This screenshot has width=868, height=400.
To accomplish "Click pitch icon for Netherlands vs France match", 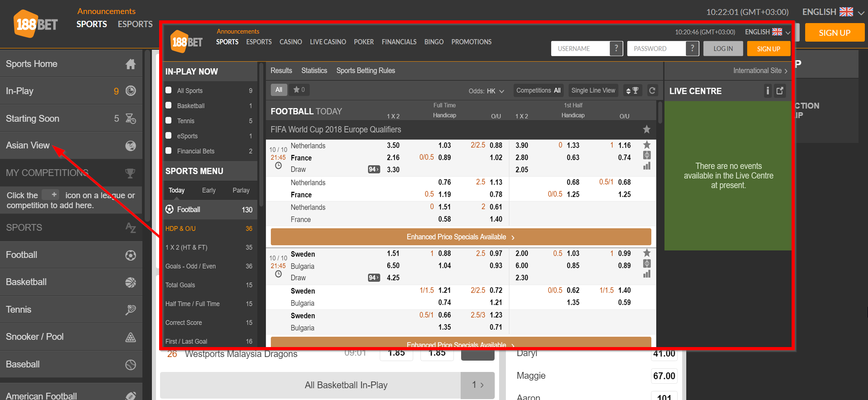I will pos(647,155).
